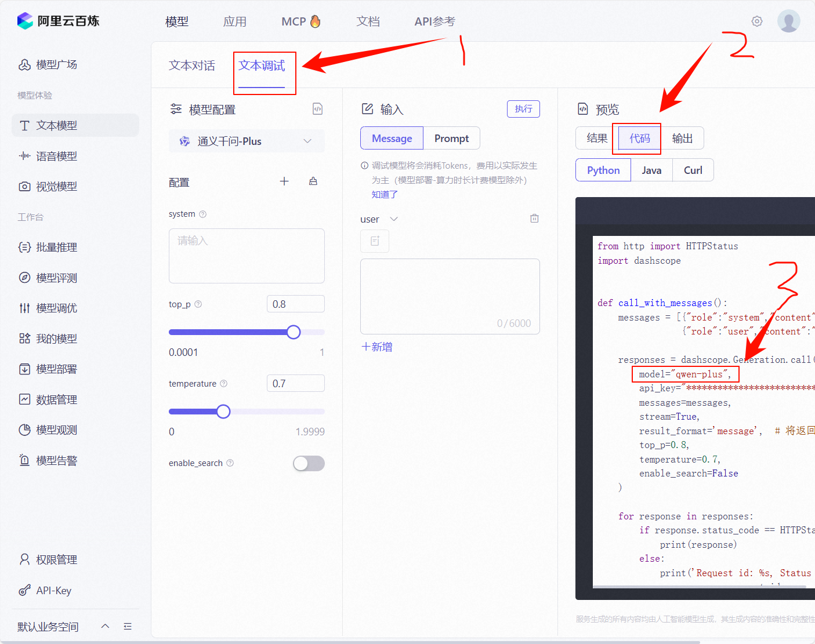This screenshot has height=644, width=815.
Task: Show the 结果 preview tab
Action: [597, 138]
